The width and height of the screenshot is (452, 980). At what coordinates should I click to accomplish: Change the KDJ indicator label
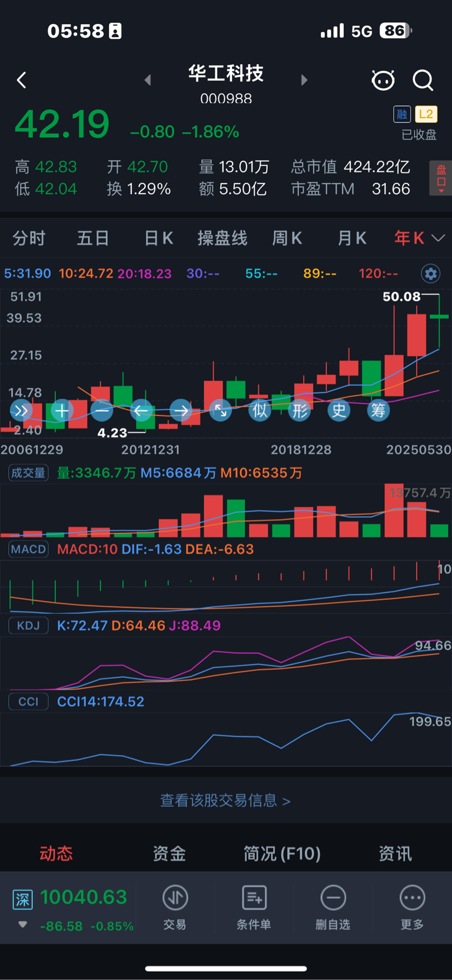tap(28, 625)
